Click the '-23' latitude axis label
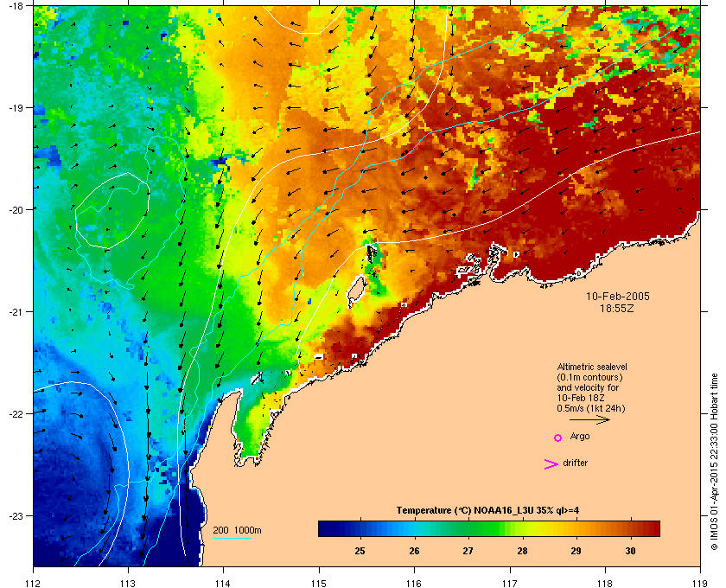The width and height of the screenshot is (726, 588). (16, 515)
